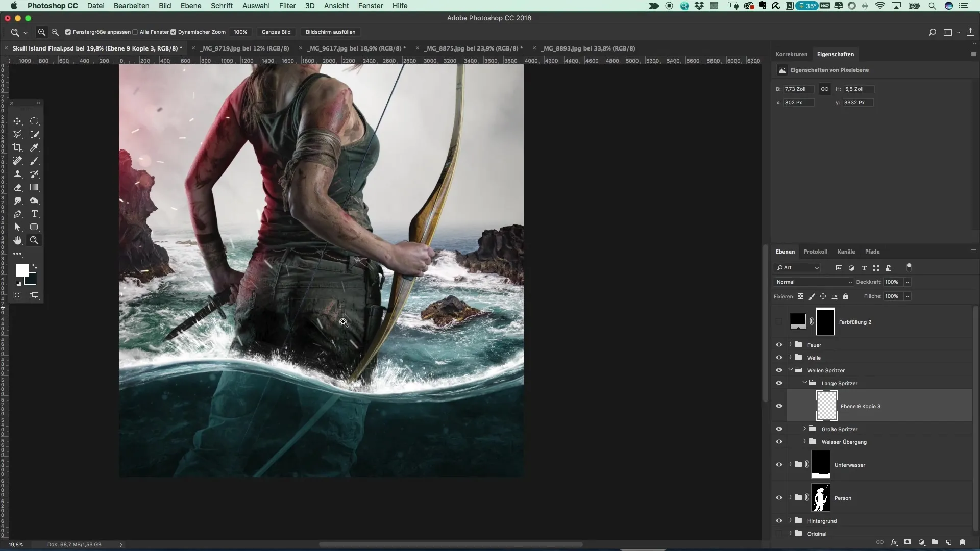Click the zoom in option icon
This screenshot has height=551, width=980.
(42, 32)
